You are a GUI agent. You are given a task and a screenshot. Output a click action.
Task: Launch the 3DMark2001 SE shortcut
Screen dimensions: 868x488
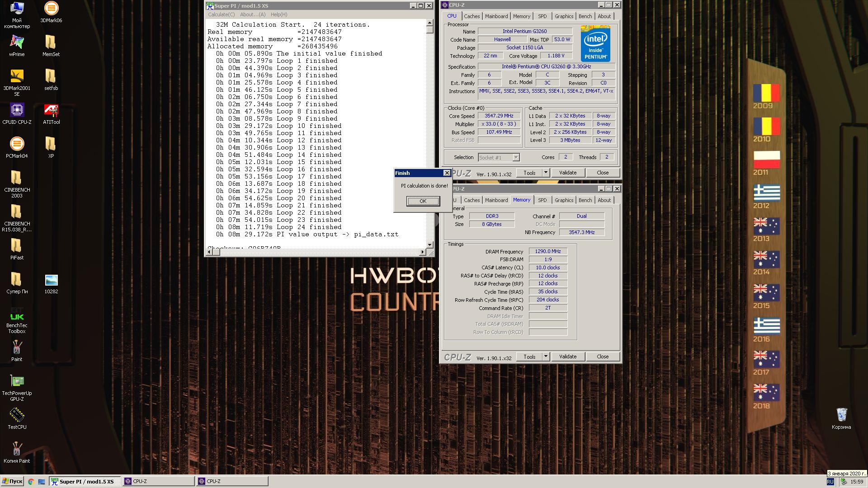[x=17, y=82]
